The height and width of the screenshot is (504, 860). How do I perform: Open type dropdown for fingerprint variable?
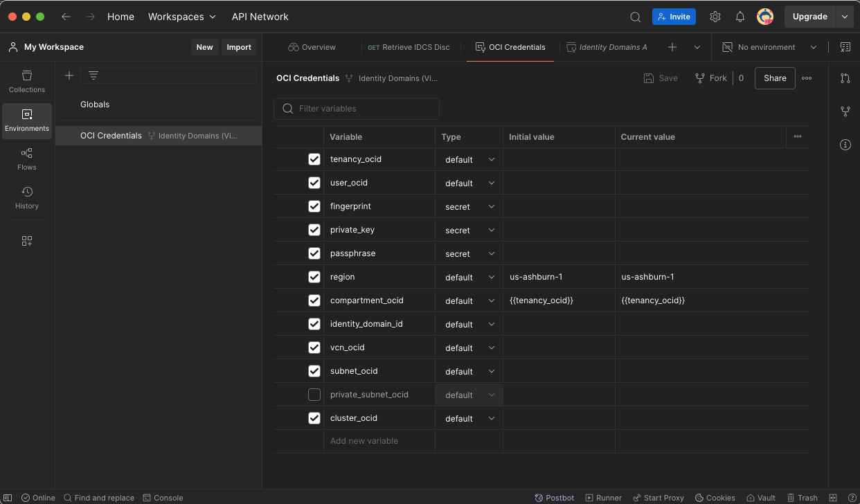[469, 206]
